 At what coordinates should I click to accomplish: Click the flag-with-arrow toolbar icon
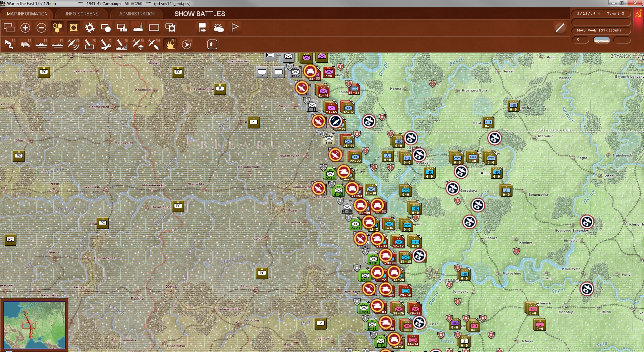point(202,27)
